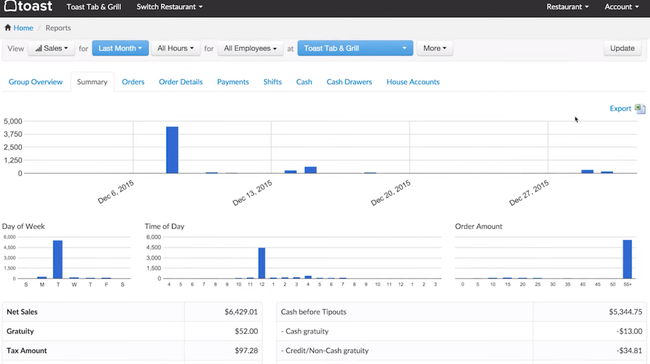Switch to the Cash Drawers tab
This screenshot has width=650, height=364.
click(x=349, y=82)
